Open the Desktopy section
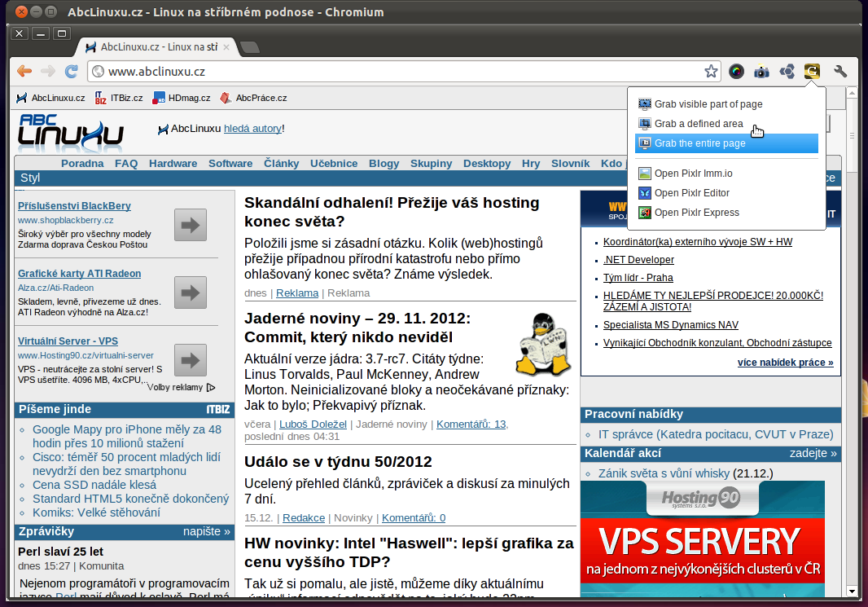The height and width of the screenshot is (607, 868). point(487,164)
